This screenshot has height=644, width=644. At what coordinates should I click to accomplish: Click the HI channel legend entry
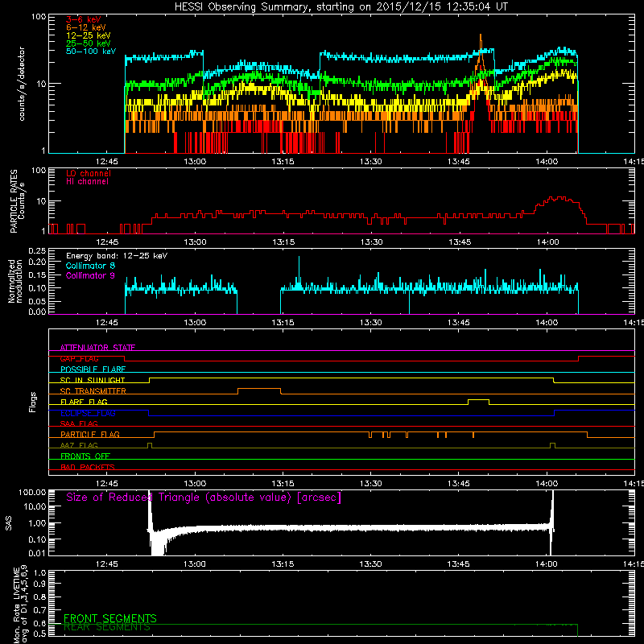(87, 182)
